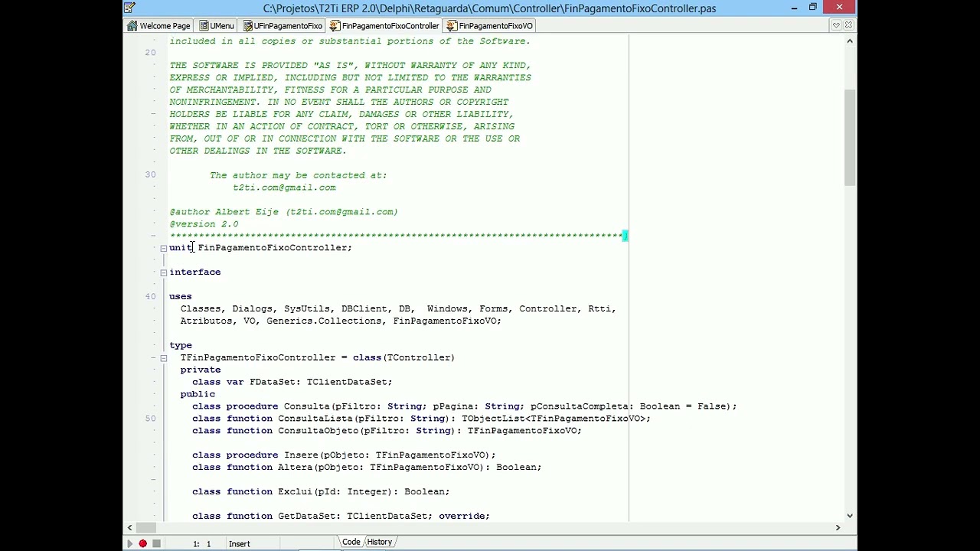Click the line number 50 in gutter
The image size is (980, 551).
(x=150, y=419)
